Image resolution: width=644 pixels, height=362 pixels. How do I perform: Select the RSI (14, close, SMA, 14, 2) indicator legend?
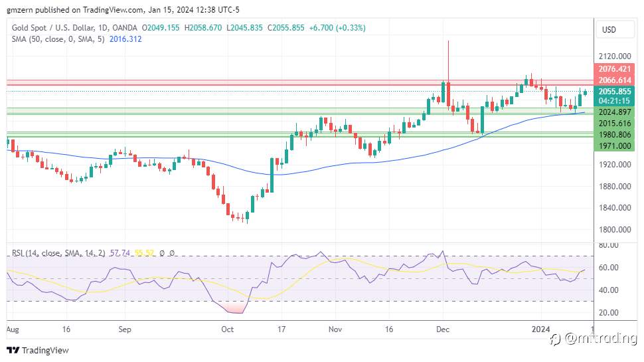pos(58,253)
